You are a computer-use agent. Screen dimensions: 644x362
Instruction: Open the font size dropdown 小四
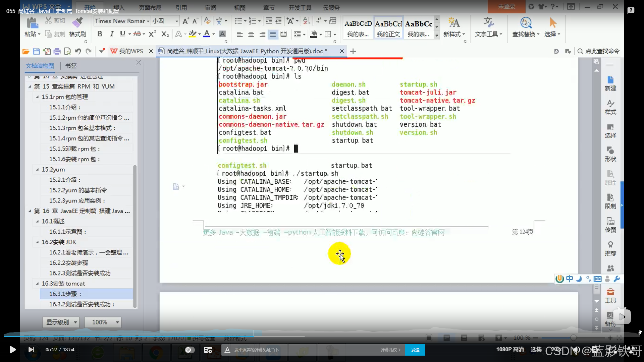click(177, 21)
